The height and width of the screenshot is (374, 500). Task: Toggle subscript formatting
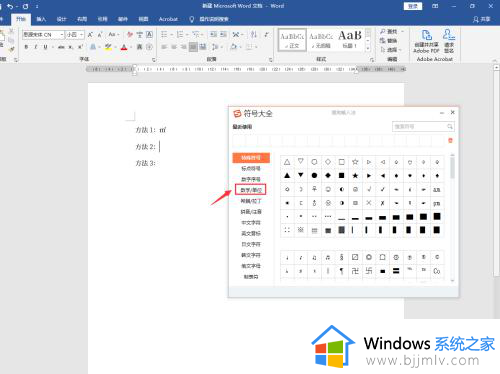[71, 47]
